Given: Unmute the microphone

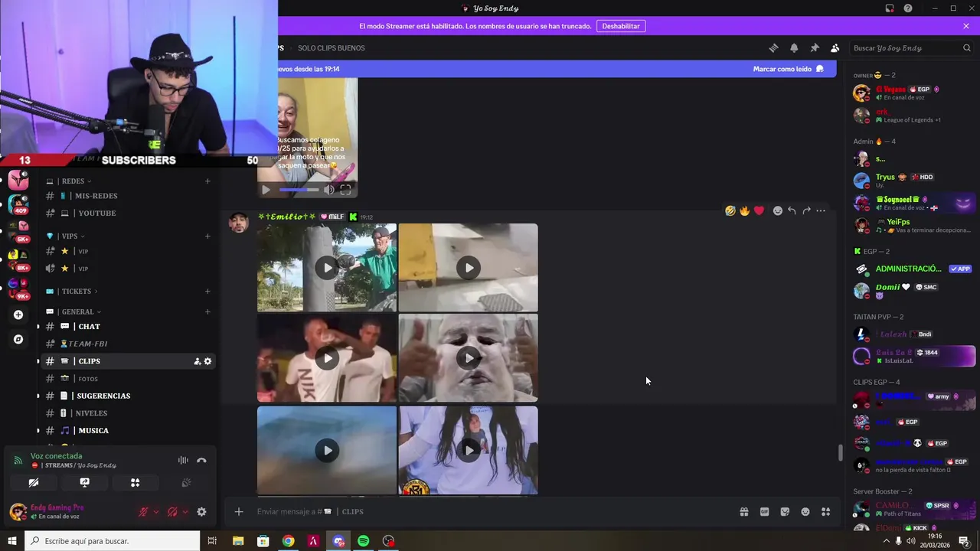Looking at the screenshot, I should pos(143,512).
